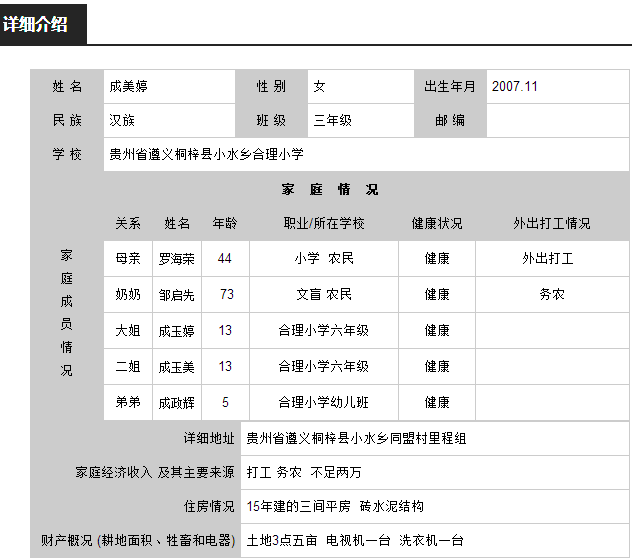Click the 住房情况 label

pos(209,506)
